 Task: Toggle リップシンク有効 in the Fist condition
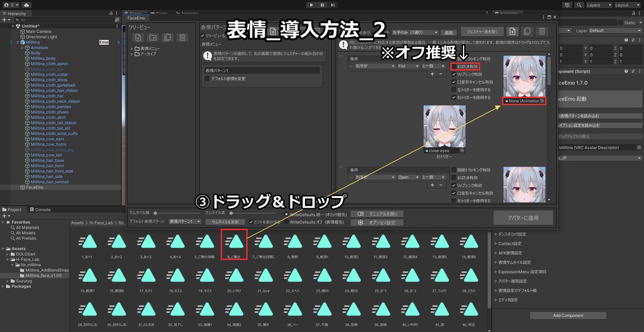pos(454,74)
